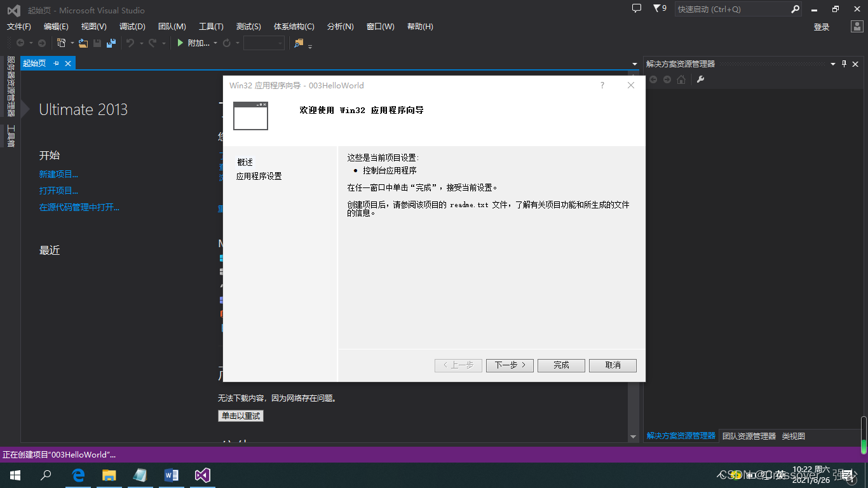
Task: Click the Cancel (取消) button
Action: point(613,365)
